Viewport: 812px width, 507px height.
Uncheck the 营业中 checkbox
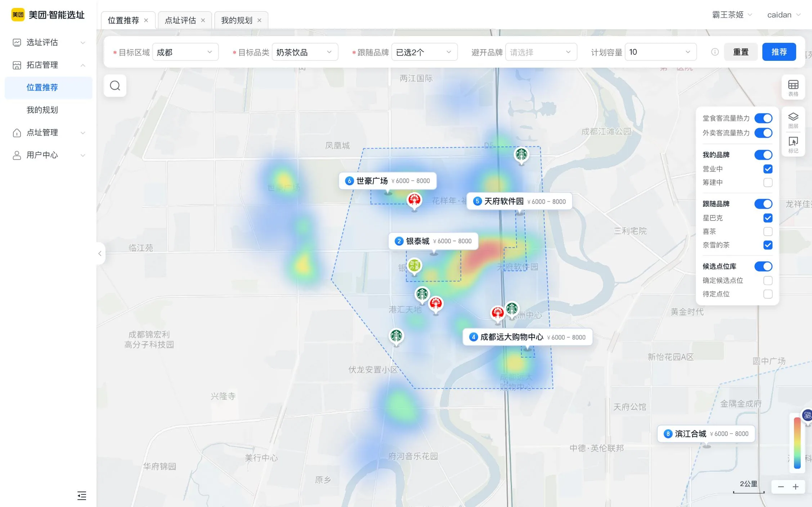(x=768, y=169)
